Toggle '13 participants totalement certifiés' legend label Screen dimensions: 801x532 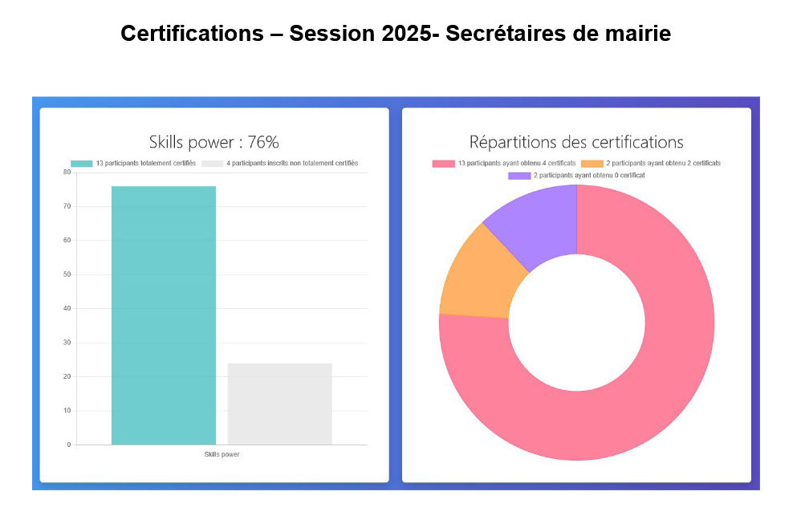pos(145,164)
